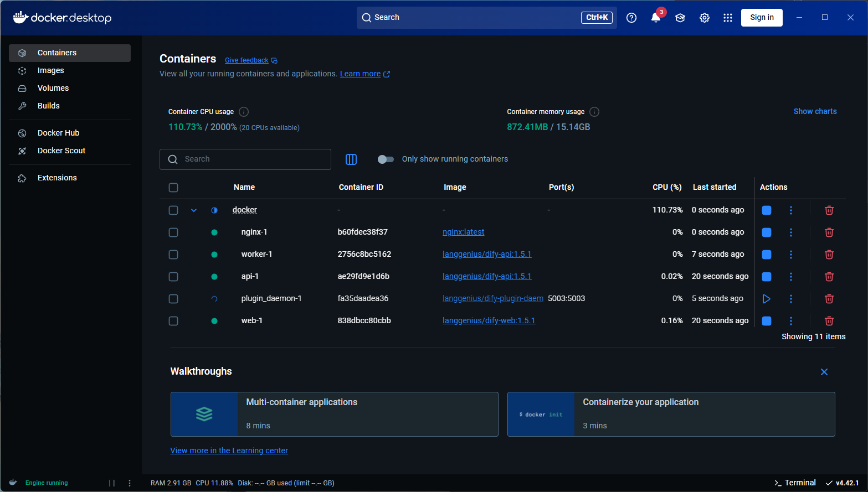Image resolution: width=868 pixels, height=492 pixels.
Task: Click the top Search bar
Action: tap(486, 18)
